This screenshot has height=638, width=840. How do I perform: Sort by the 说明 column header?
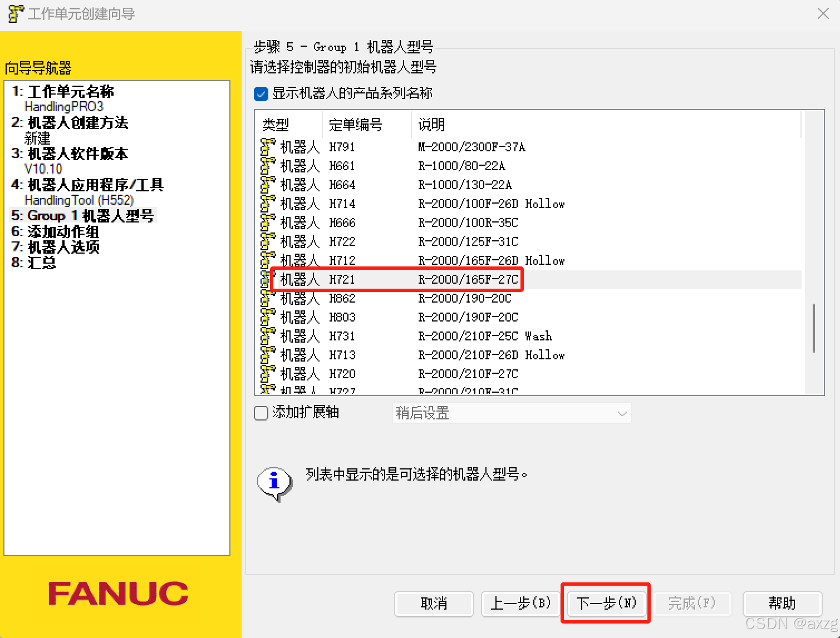click(606, 125)
